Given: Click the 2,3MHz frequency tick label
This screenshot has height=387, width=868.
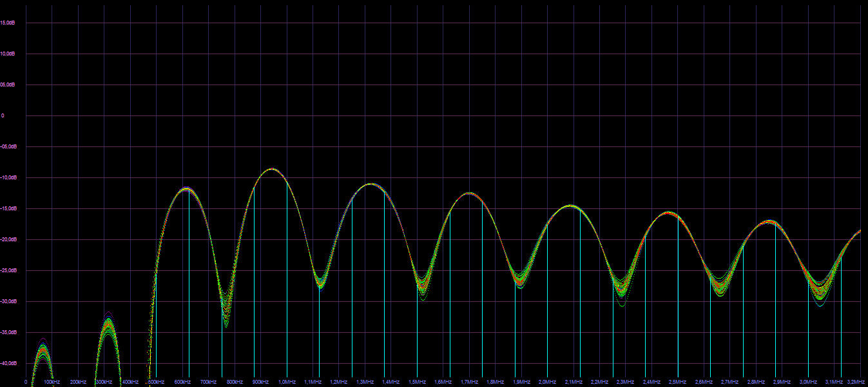Looking at the screenshot, I should tap(626, 382).
